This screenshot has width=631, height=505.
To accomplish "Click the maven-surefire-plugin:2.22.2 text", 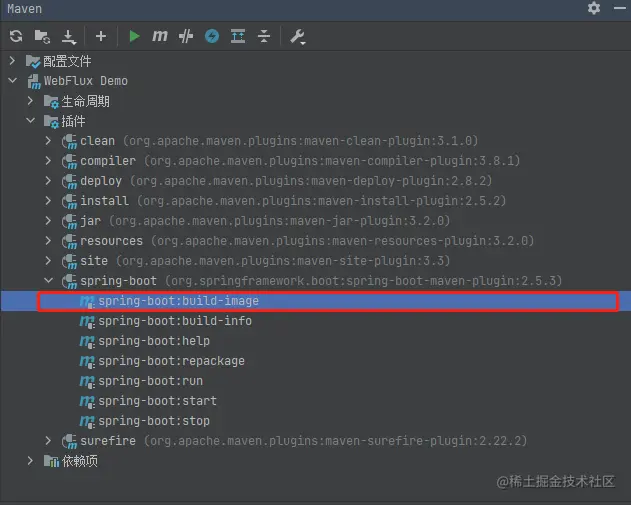I will tap(422, 441).
